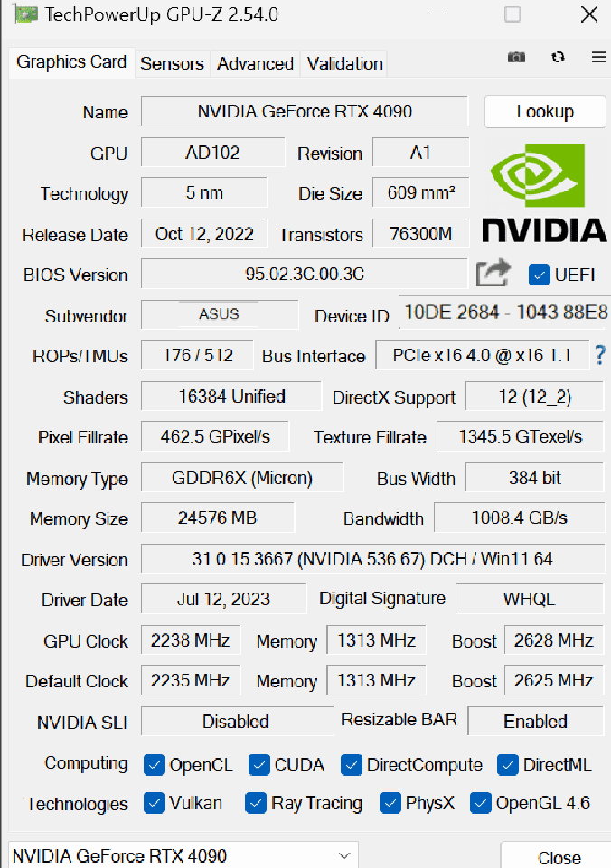
Task: Open the Validation tab
Action: coord(344,63)
